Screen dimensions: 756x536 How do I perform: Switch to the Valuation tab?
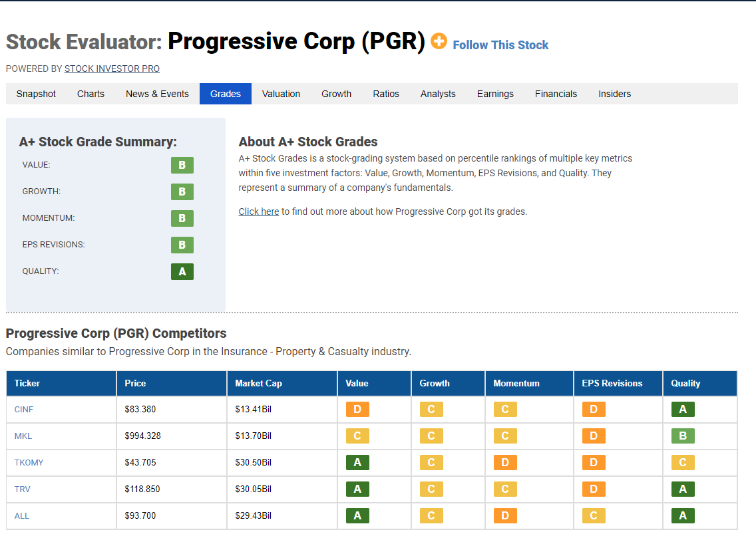(x=281, y=94)
